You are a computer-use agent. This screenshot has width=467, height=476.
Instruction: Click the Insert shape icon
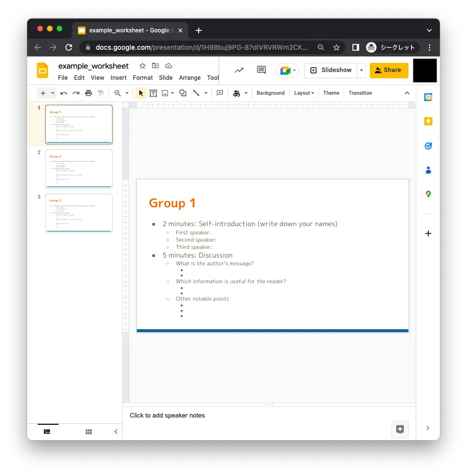pyautogui.click(x=183, y=93)
